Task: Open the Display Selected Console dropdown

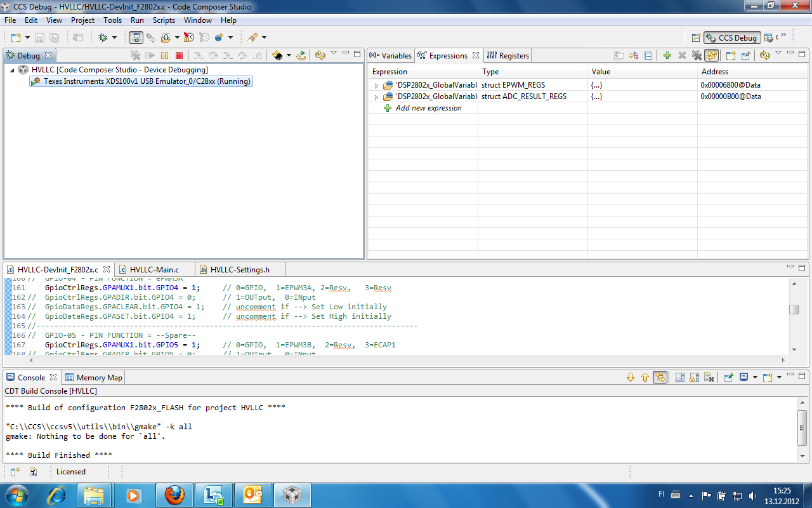Action: [x=756, y=377]
